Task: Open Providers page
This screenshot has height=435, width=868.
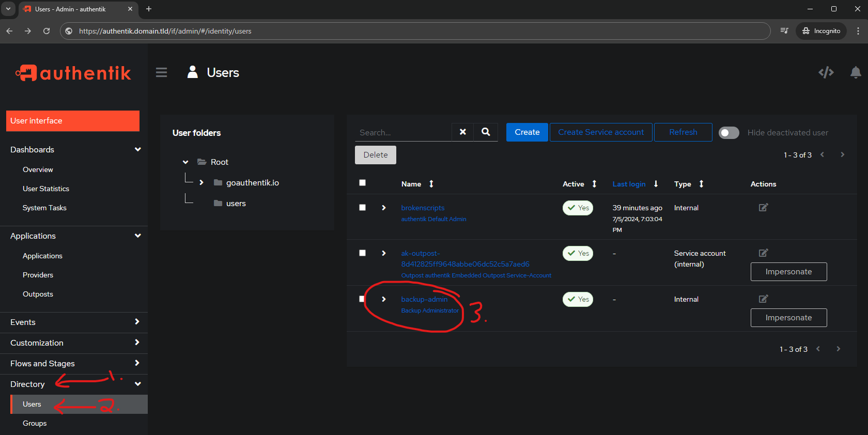Action: (x=38, y=275)
